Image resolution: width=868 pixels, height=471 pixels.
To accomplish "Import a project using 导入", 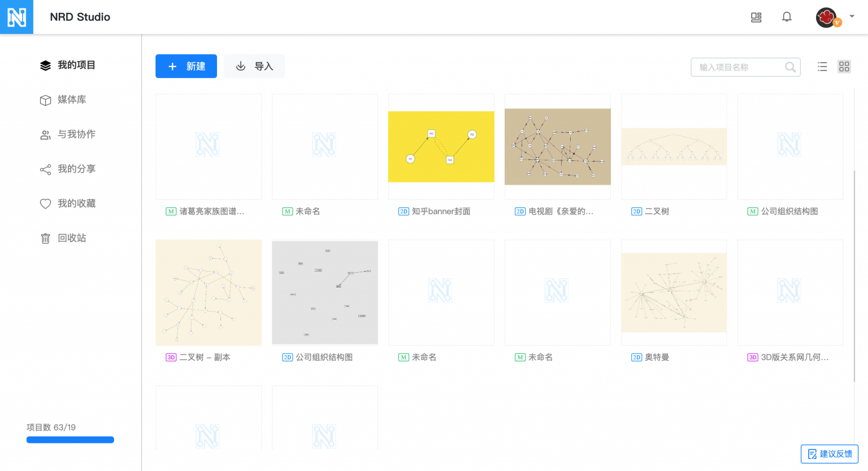I will tap(254, 66).
